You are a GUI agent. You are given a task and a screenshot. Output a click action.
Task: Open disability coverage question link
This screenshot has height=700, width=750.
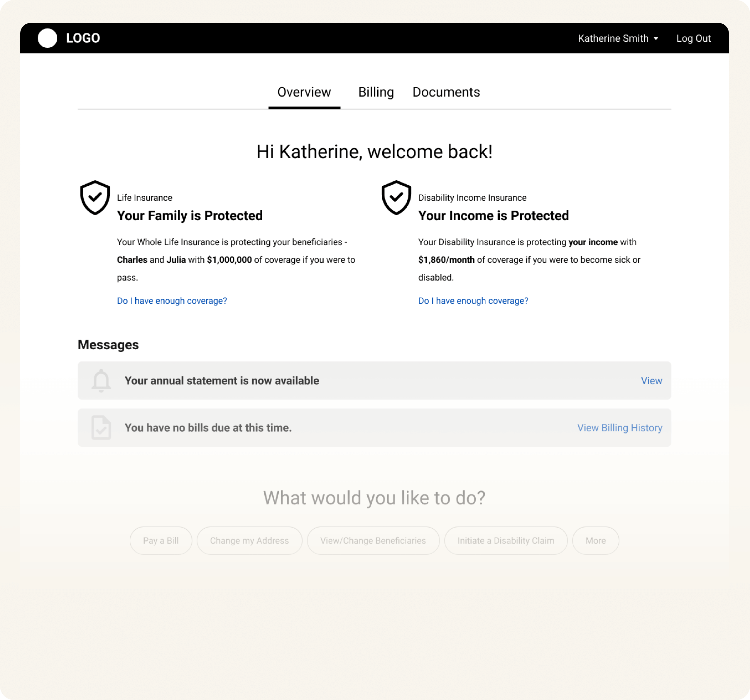point(473,301)
